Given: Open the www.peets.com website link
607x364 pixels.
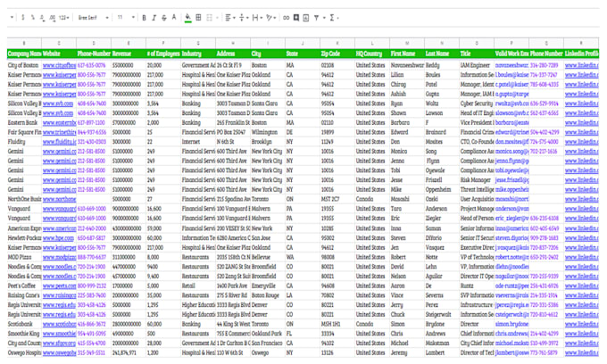Looking at the screenshot, I should (x=59, y=285).
